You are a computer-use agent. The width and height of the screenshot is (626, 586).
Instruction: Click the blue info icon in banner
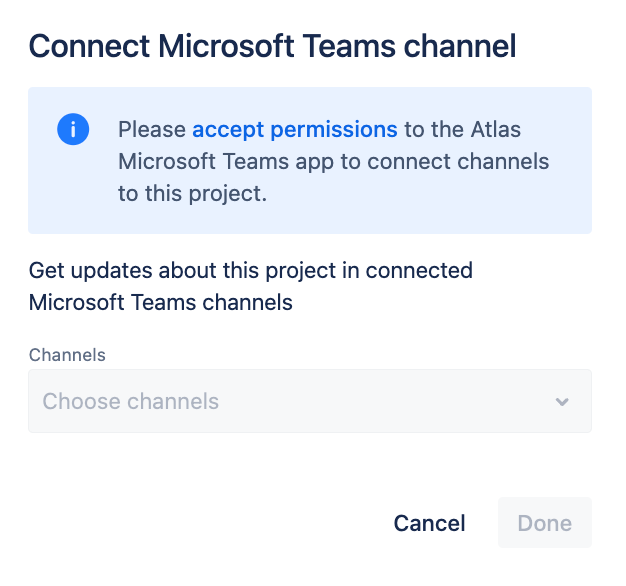[73, 129]
